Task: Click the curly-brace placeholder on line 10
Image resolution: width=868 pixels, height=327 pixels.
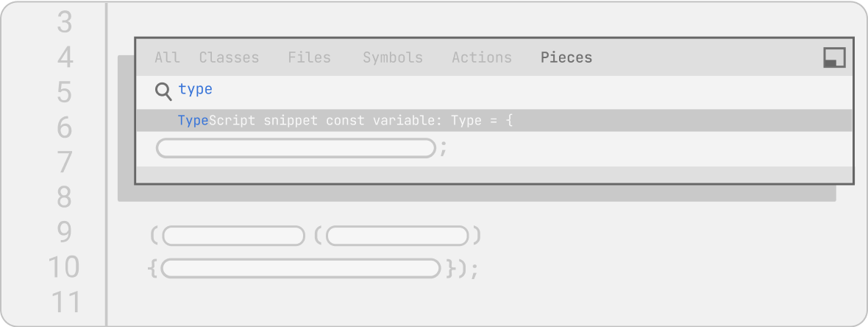Action: pos(300,269)
